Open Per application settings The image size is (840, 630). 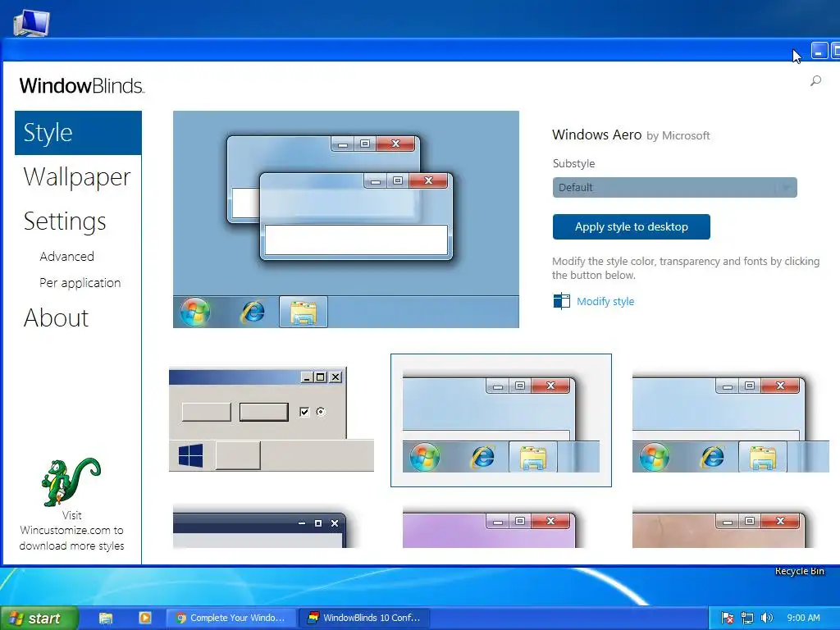point(80,283)
